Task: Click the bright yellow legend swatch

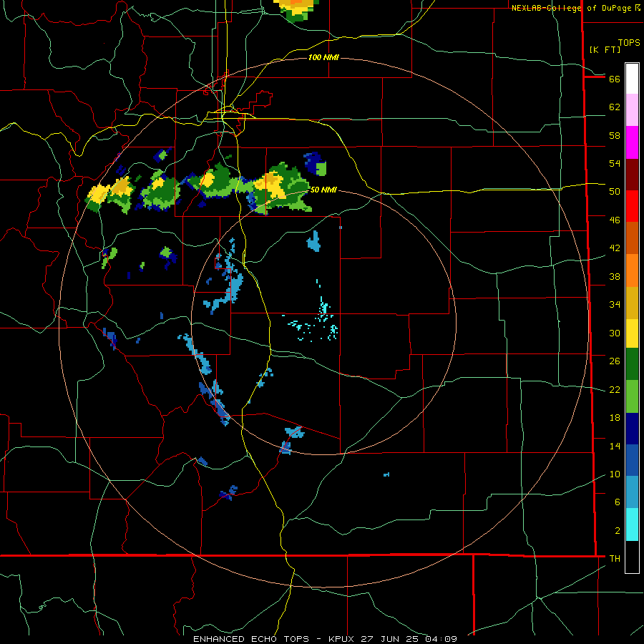Action: (632, 333)
